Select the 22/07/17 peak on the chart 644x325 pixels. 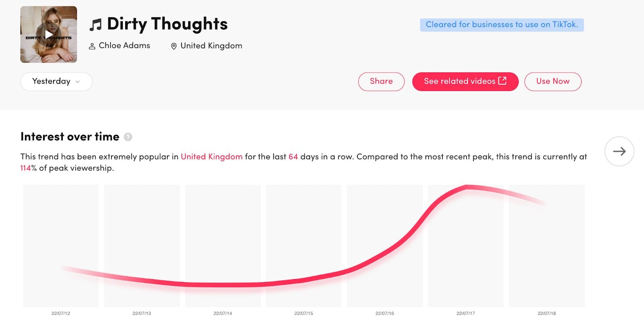[466, 246]
